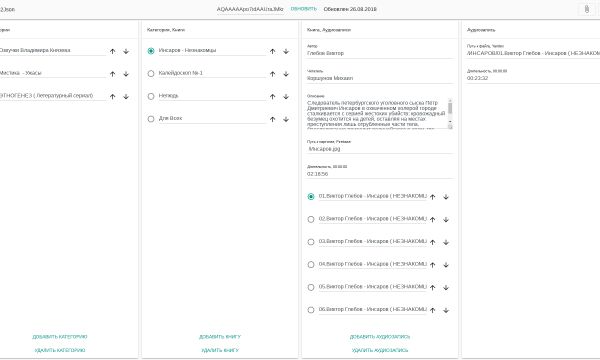Edit the author field Глебов Виктор
The height and width of the screenshot is (360, 600).
coord(380,54)
